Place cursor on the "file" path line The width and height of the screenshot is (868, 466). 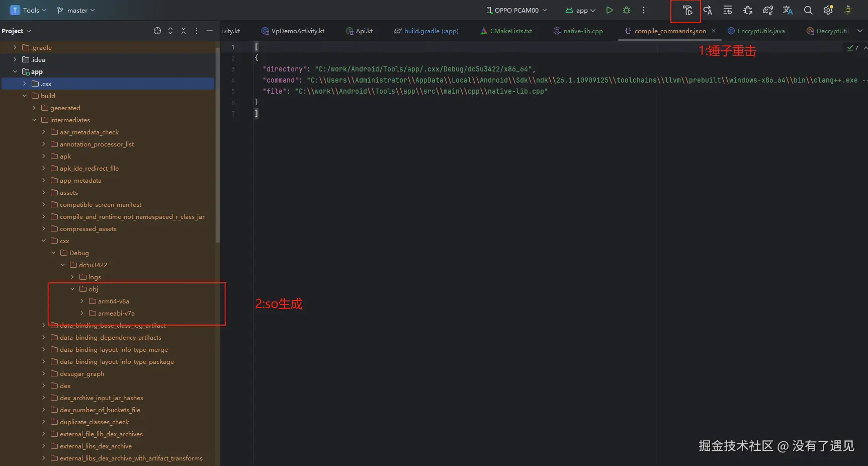point(405,91)
